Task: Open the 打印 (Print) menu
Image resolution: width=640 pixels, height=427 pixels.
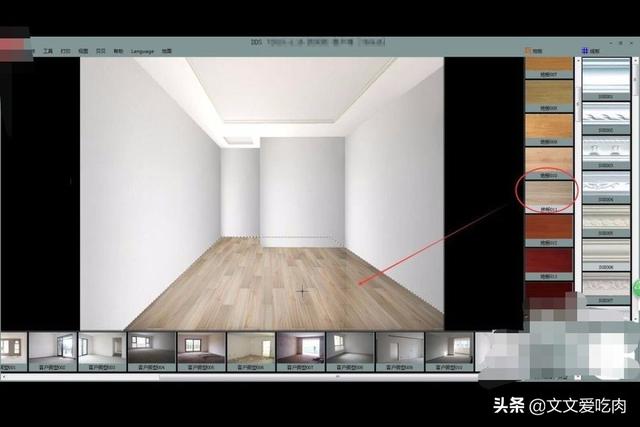Action: coord(65,49)
